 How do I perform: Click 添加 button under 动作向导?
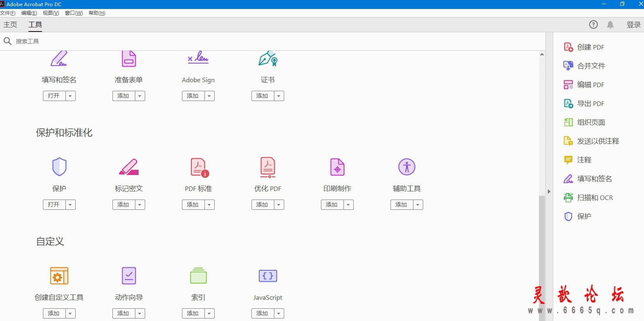tap(123, 314)
